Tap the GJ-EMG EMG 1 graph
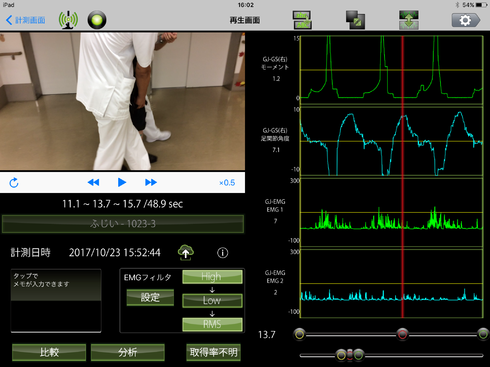 point(392,212)
